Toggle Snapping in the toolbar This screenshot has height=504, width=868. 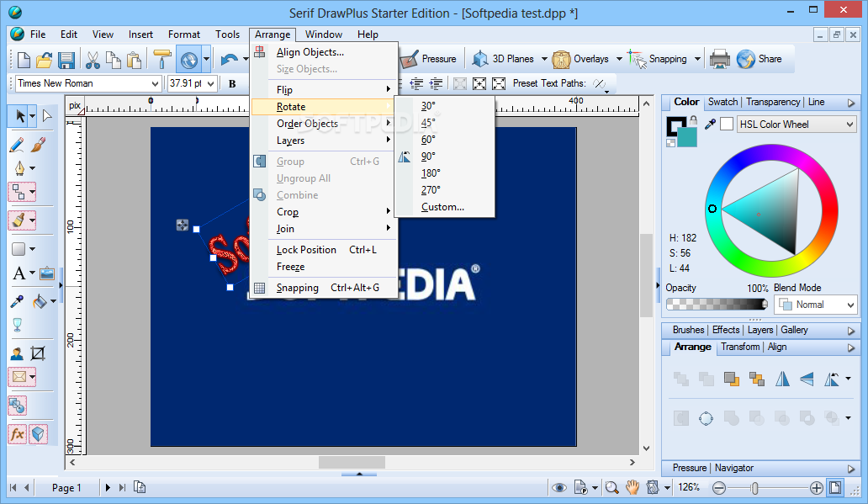(x=659, y=59)
